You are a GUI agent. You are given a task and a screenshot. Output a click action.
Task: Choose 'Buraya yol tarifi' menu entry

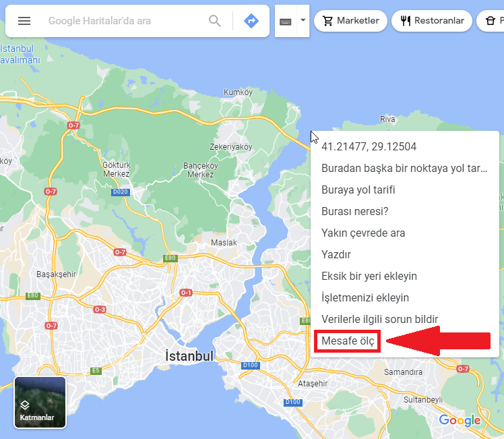click(x=404, y=189)
